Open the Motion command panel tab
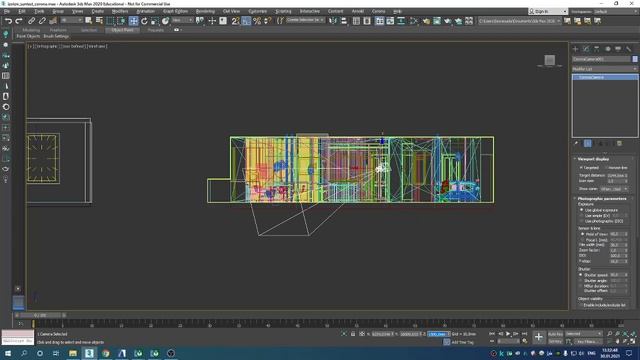The height and width of the screenshot is (360, 640). pyautogui.click(x=607, y=49)
